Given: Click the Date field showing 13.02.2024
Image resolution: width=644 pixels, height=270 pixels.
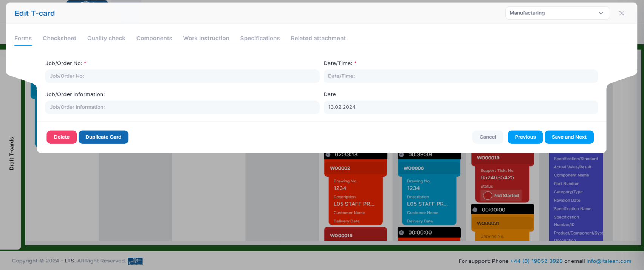Looking at the screenshot, I should pyautogui.click(x=460, y=107).
